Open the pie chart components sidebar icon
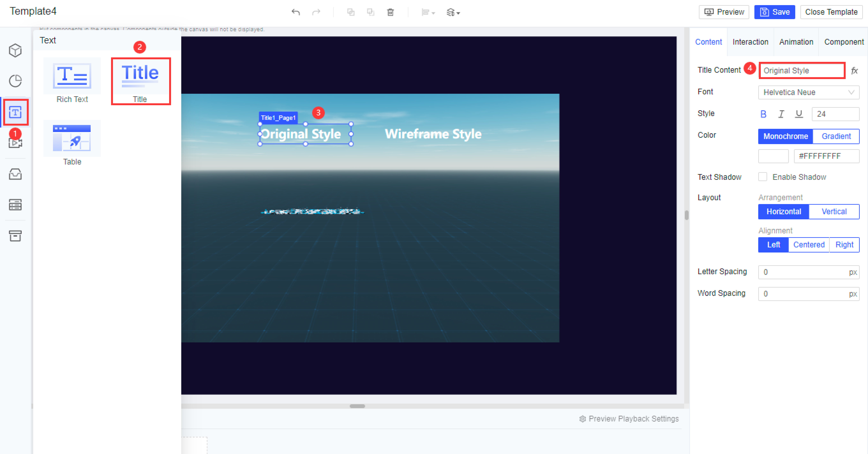This screenshot has width=868, height=454. [15, 81]
